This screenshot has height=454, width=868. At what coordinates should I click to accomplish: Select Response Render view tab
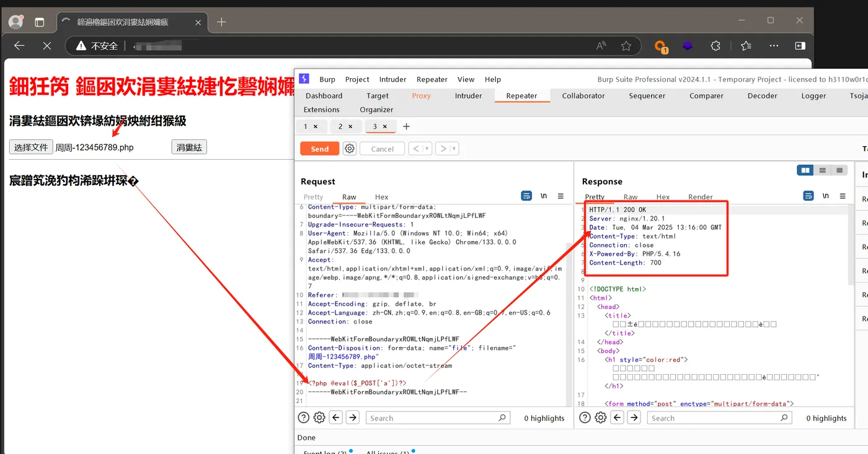pos(701,197)
